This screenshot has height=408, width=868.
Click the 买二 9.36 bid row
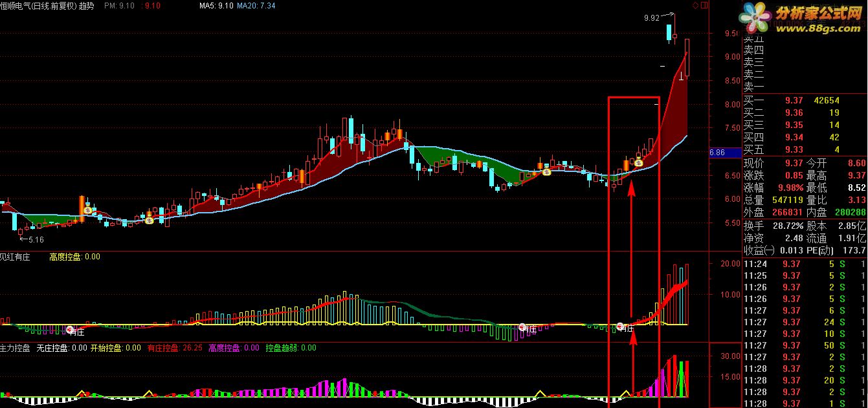pos(805,113)
